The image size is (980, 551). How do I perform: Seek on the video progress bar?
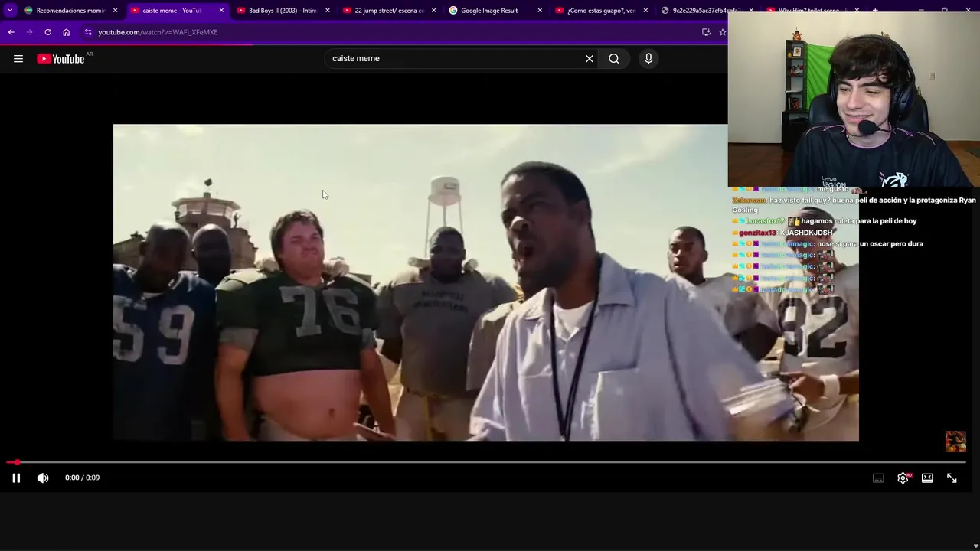pyautogui.click(x=487, y=462)
